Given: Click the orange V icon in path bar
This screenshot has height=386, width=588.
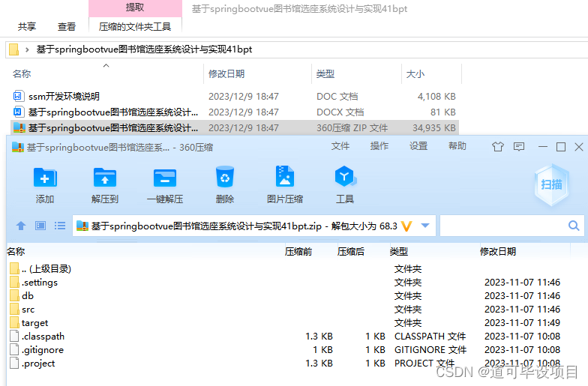Looking at the screenshot, I should 406,226.
